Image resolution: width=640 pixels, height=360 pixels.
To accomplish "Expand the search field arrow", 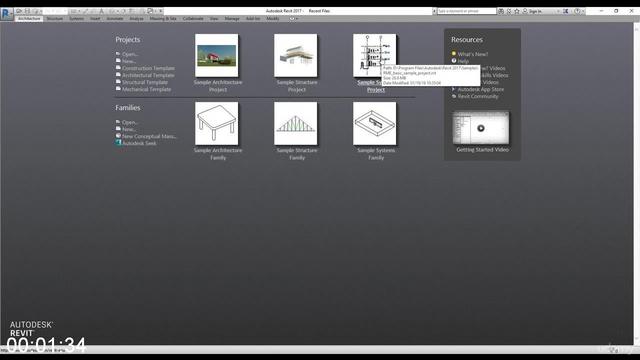I will pos(434,11).
